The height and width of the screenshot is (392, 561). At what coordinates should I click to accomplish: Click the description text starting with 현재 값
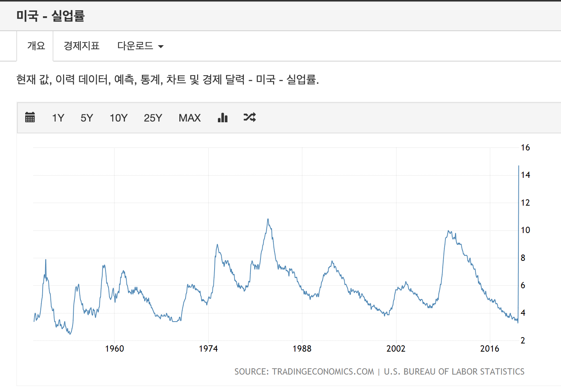click(167, 79)
